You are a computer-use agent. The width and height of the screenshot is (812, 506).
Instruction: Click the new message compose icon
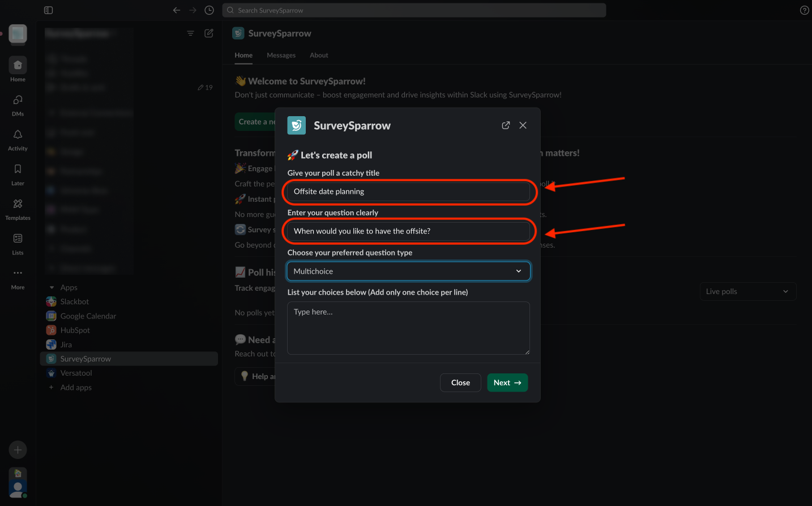(x=209, y=33)
